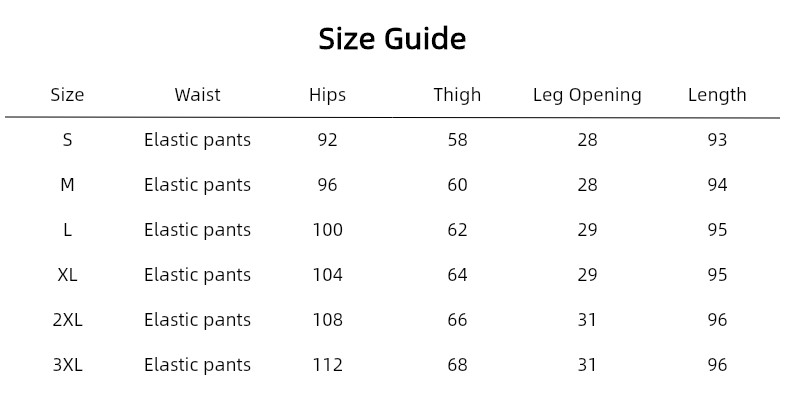
Task: Select the M size row label
Action: (x=67, y=185)
